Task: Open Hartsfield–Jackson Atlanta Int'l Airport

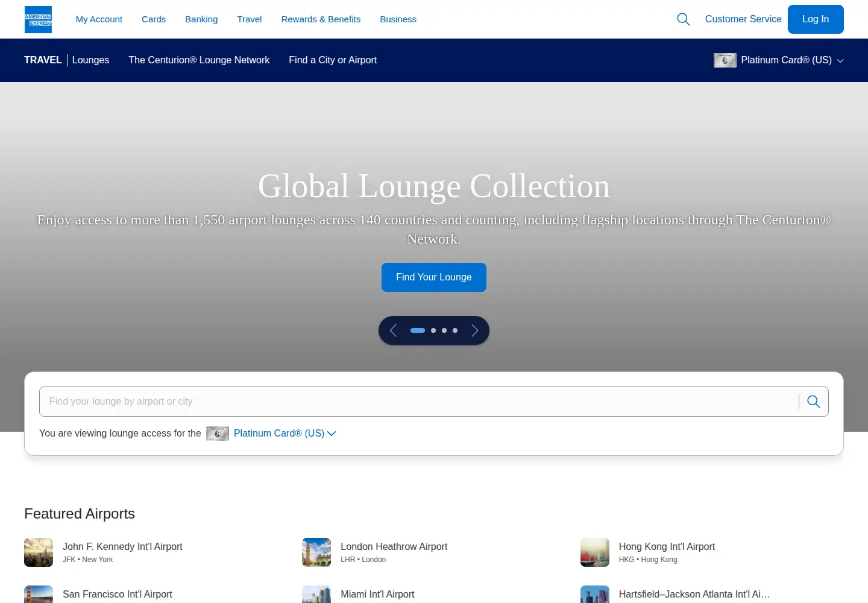Action: tap(694, 595)
